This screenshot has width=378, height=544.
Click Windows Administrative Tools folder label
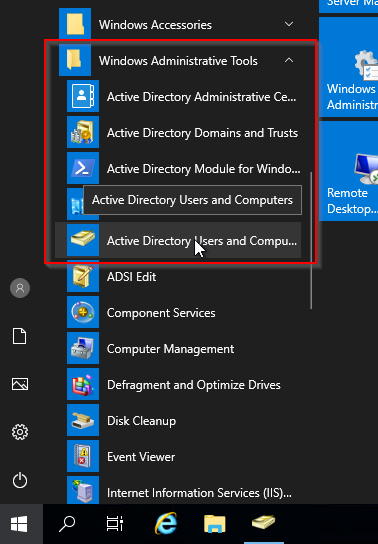pos(178,61)
